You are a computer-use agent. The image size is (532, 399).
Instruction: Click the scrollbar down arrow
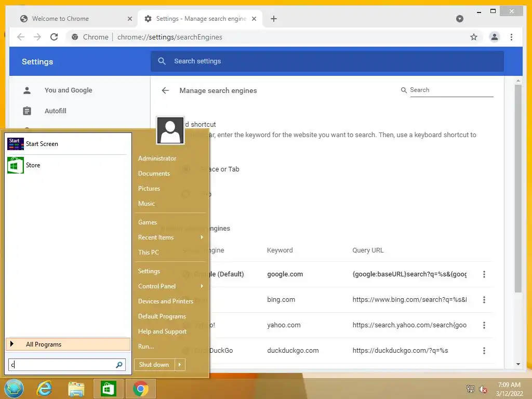tap(518, 364)
